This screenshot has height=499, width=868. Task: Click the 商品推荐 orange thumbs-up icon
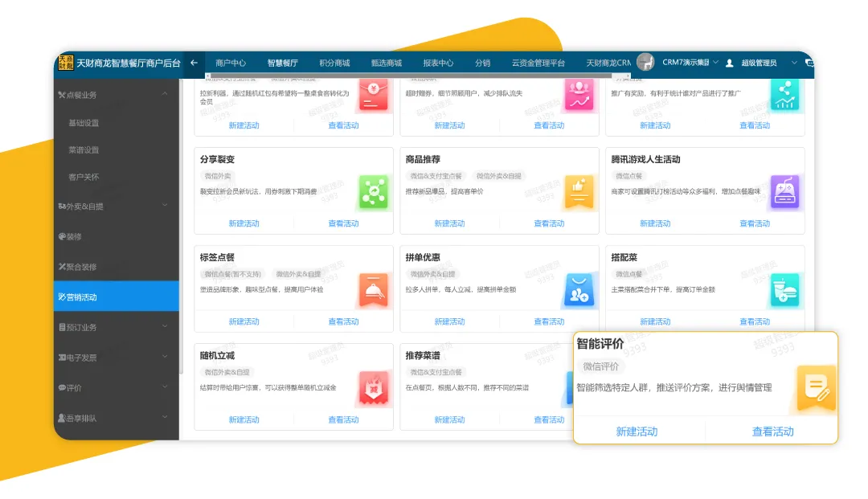tap(579, 192)
